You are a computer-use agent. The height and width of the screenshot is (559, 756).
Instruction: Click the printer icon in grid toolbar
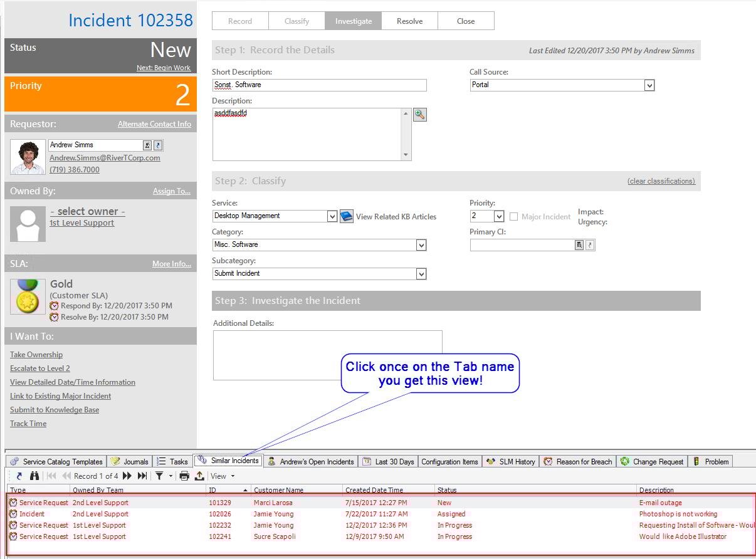click(184, 476)
